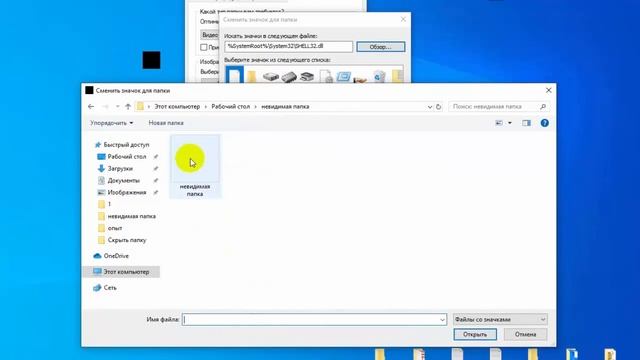Select 'Рабочий стол' breadcrumb segment
This screenshot has width=640, height=360.
[231, 107]
